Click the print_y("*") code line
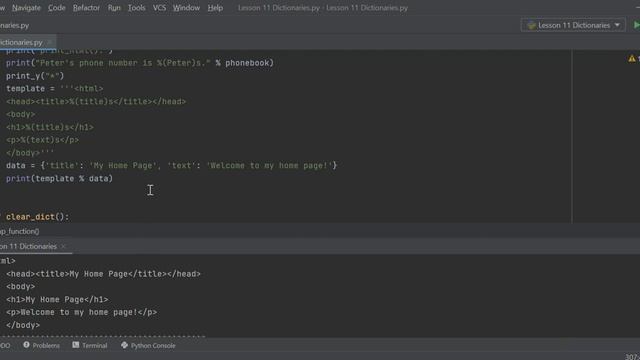 (35, 76)
